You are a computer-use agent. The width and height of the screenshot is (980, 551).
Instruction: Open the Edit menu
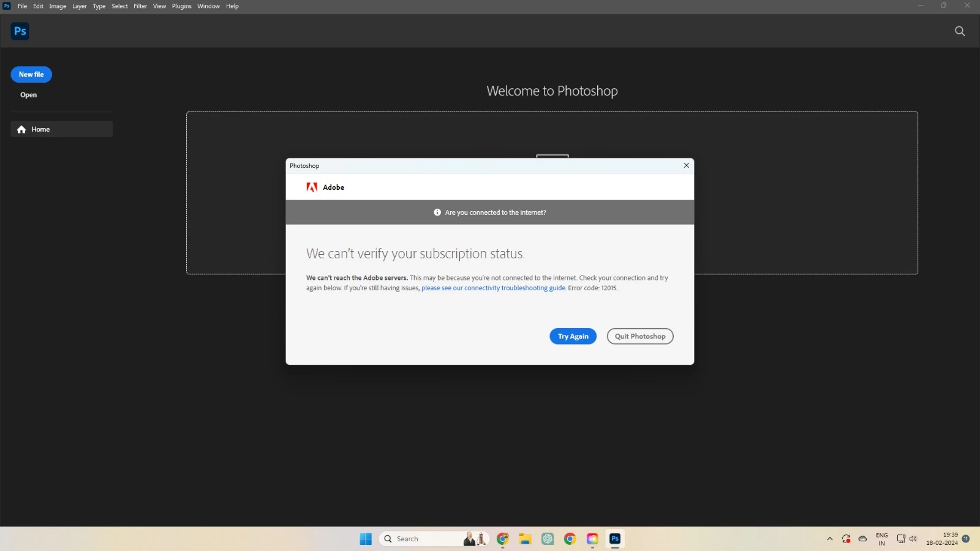point(38,6)
